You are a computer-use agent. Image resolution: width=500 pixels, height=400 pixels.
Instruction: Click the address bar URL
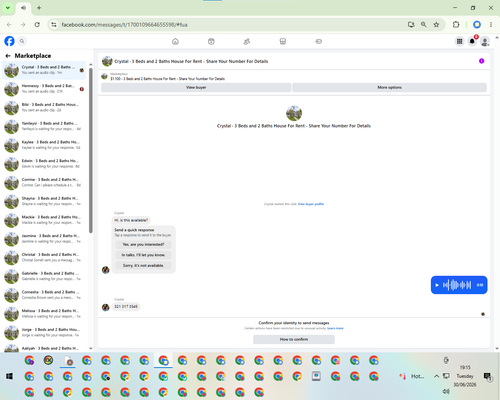tap(124, 25)
